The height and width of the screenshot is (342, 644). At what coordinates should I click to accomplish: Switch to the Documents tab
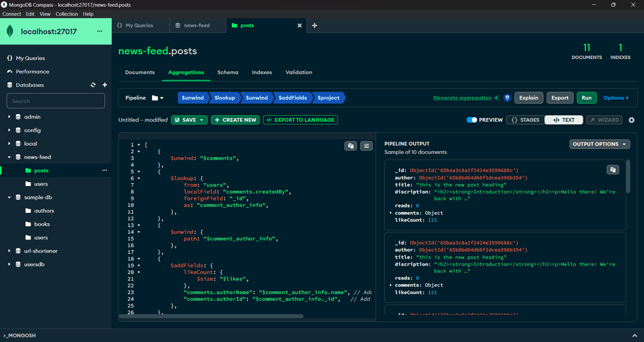[140, 72]
